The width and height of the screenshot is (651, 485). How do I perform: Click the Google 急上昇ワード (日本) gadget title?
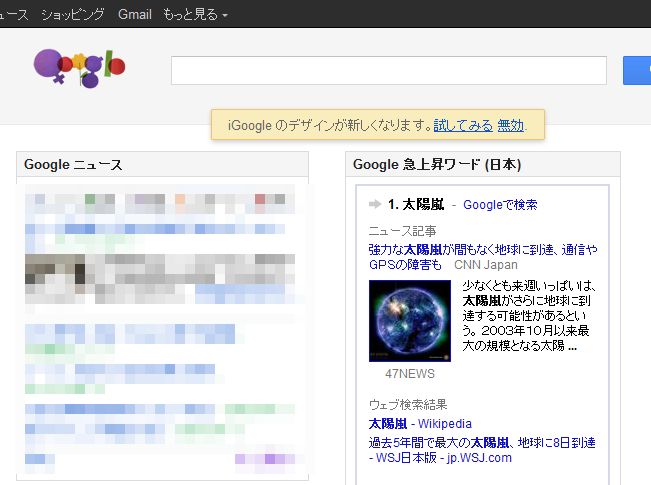coord(437,164)
